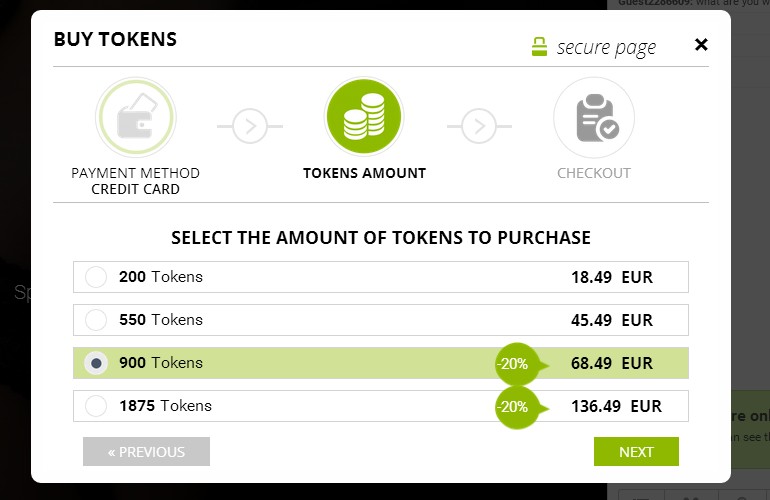This screenshot has width=770, height=500.
Task: Click the Checkout step label
Action: pos(594,173)
